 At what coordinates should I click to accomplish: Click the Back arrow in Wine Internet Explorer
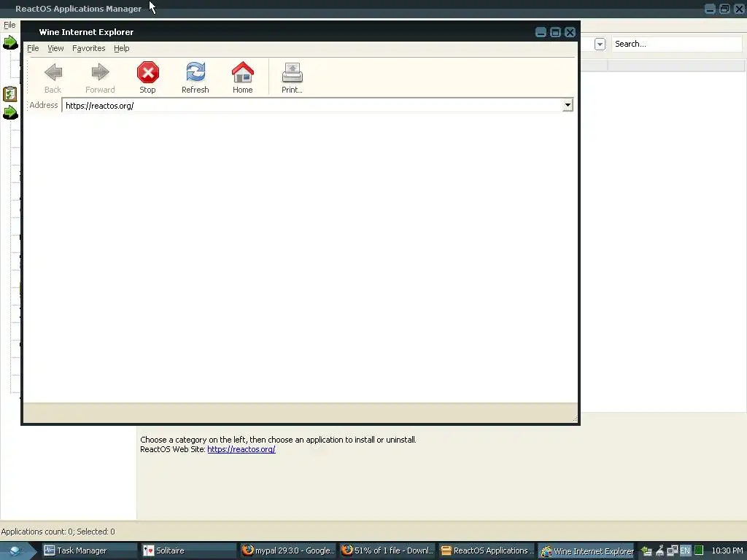click(53, 77)
